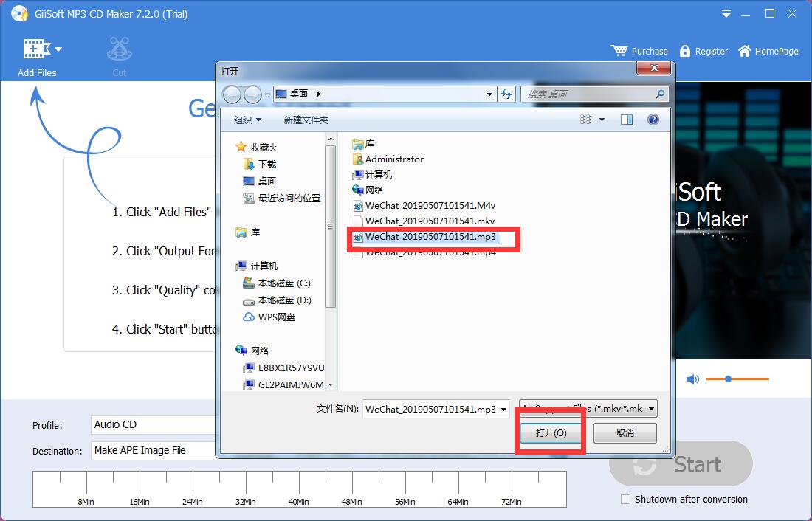Mute audio with the speaker icon
The image size is (812, 521).
[692, 379]
